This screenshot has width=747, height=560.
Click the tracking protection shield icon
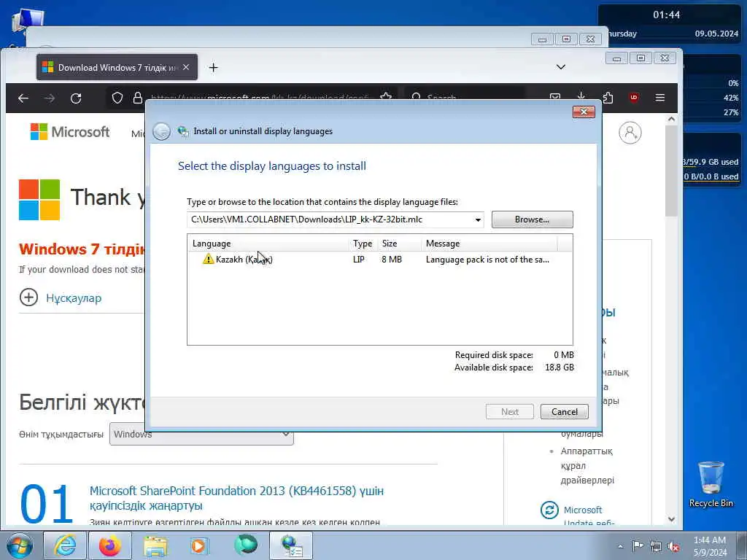point(117,98)
